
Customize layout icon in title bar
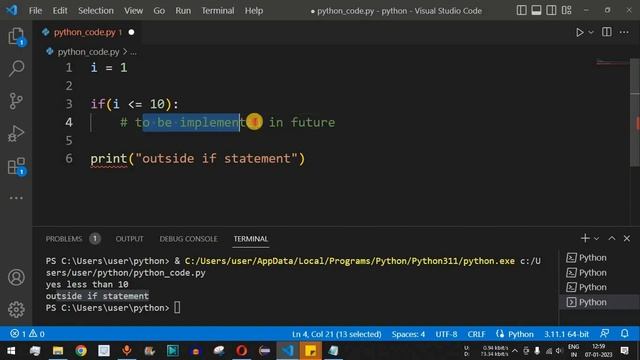(567, 10)
